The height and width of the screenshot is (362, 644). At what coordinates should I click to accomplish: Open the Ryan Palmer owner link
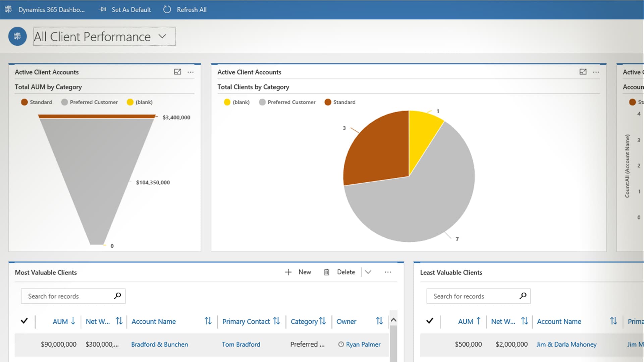[x=363, y=344]
